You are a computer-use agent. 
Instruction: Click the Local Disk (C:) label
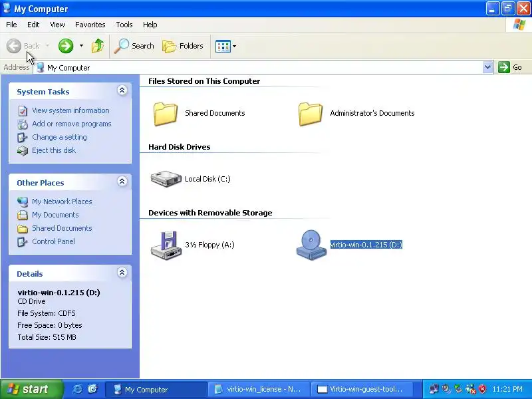(207, 179)
